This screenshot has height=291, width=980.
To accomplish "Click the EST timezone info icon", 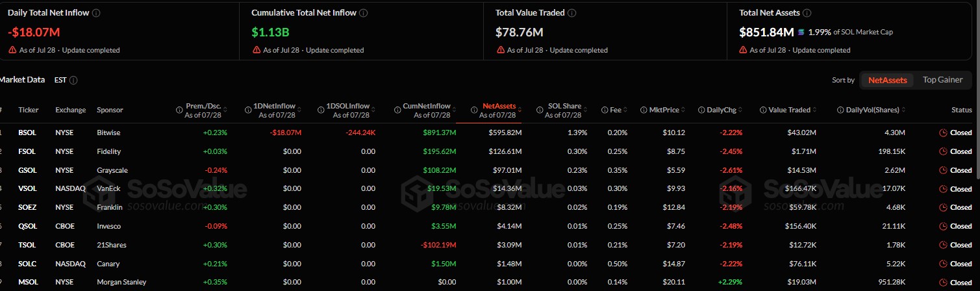I will [x=73, y=80].
